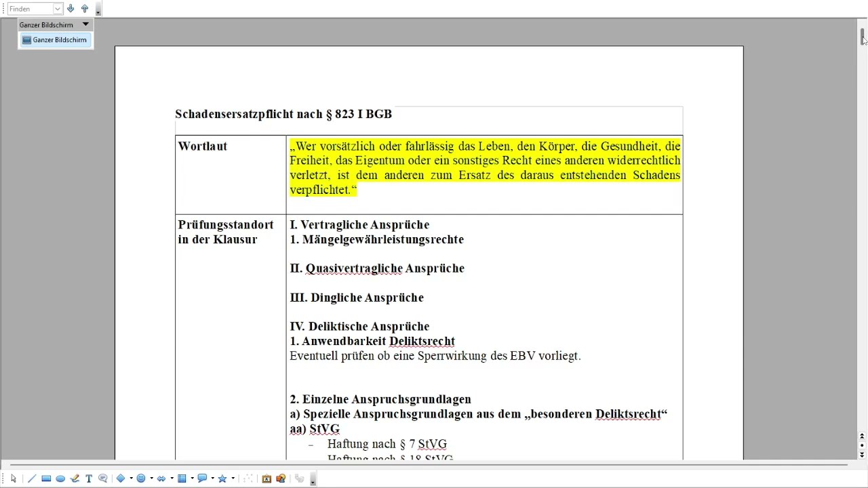Viewport: 868px width, 488px height.
Task: Click 1. Anwendbarkeit Deliktsrecht line
Action: point(372,341)
